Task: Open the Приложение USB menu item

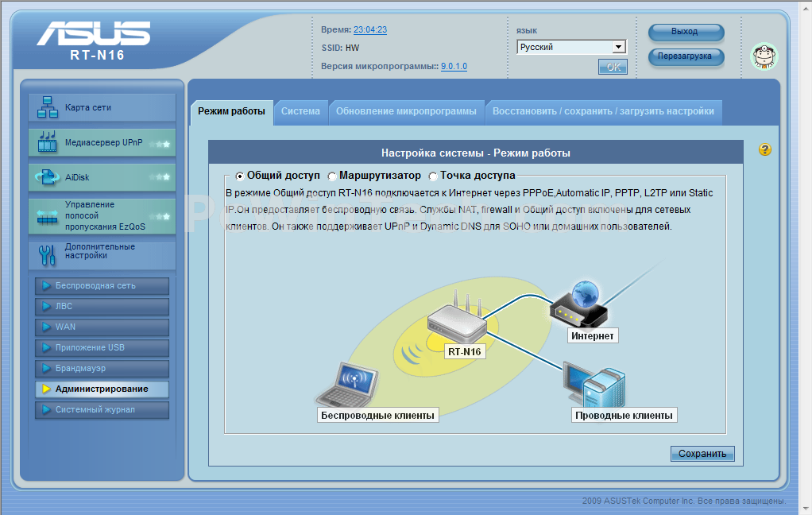Action: [x=102, y=347]
